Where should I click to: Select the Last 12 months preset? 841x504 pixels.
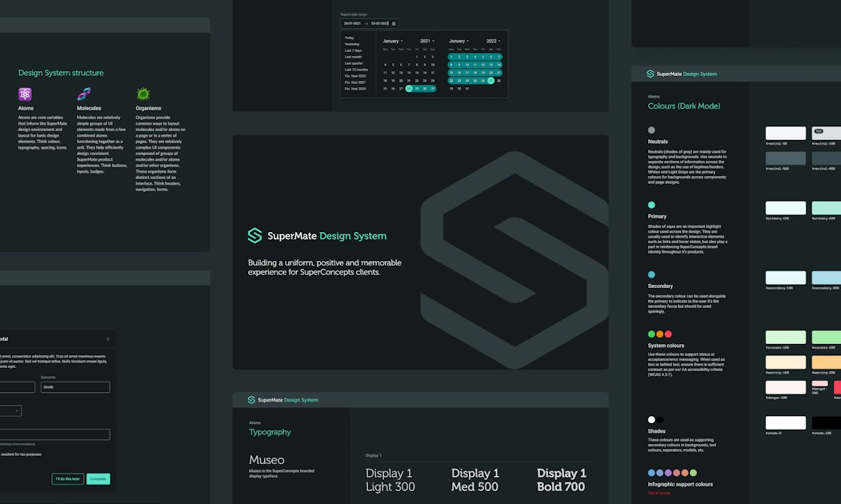tap(357, 70)
